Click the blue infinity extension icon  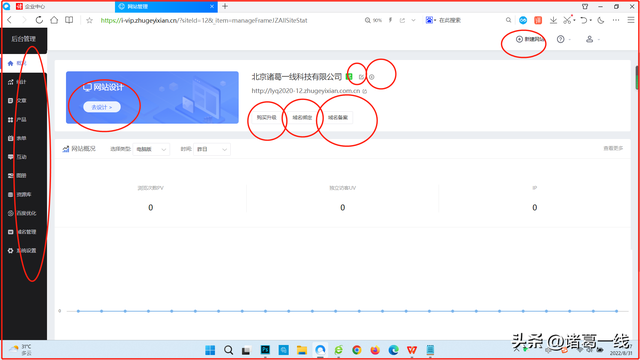[523, 20]
